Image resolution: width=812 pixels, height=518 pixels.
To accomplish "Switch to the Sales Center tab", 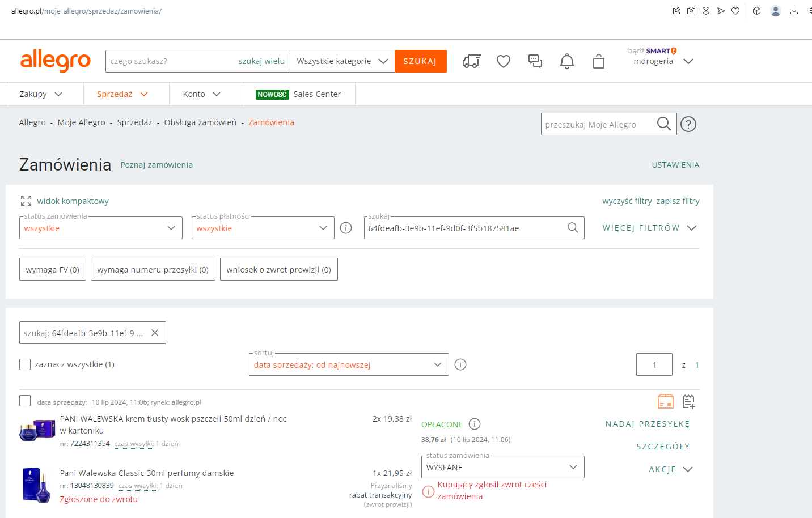I will click(298, 94).
